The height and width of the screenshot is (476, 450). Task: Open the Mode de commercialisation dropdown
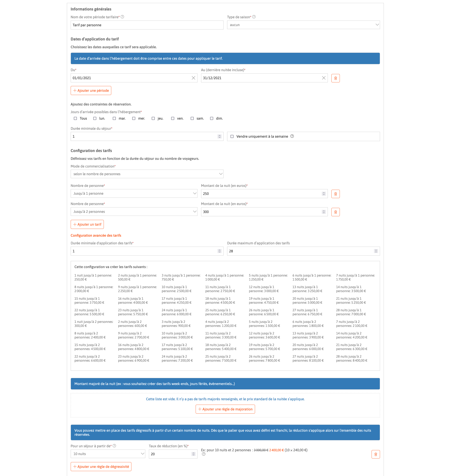[147, 174]
